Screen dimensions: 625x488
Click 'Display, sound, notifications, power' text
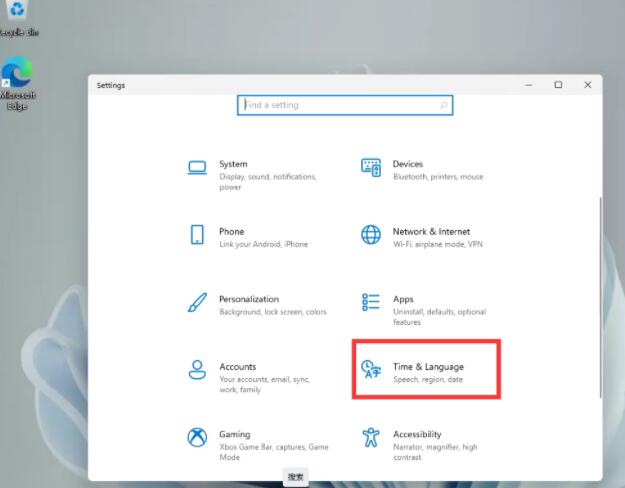[x=268, y=181]
